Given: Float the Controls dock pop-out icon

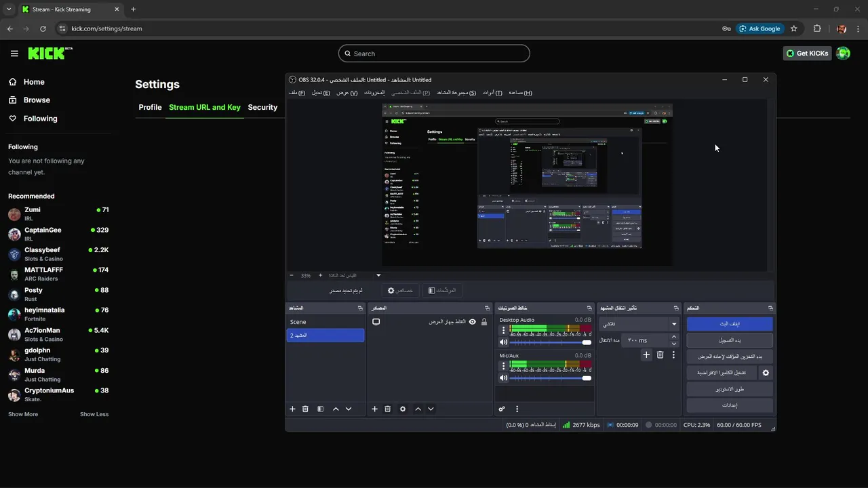Looking at the screenshot, I should pyautogui.click(x=770, y=308).
